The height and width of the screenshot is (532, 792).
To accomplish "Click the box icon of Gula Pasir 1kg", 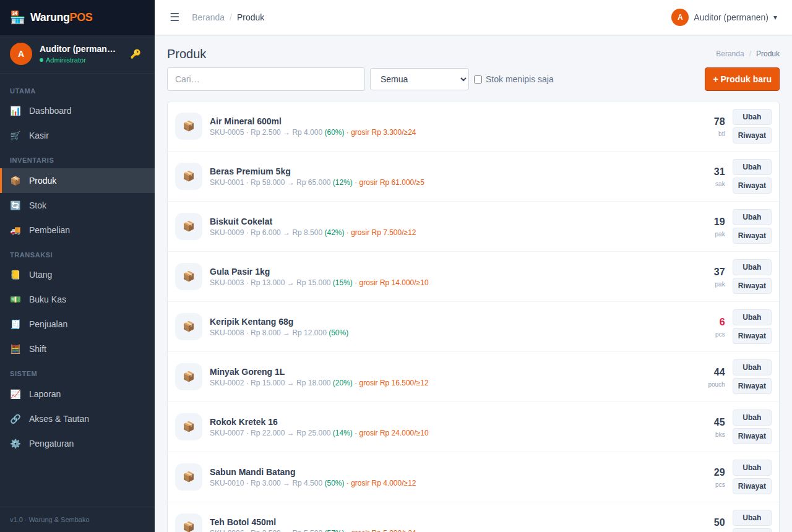I will pos(189,277).
